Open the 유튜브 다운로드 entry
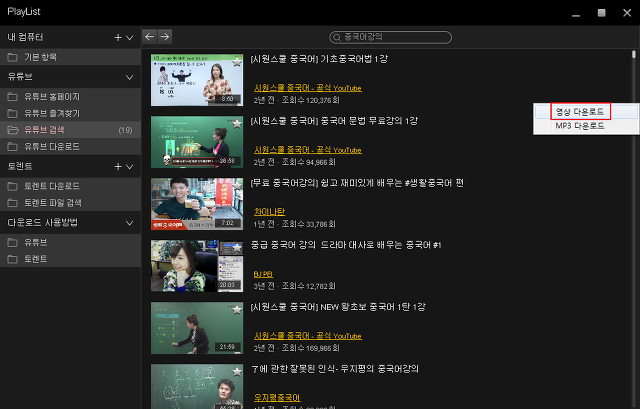 coord(70,146)
